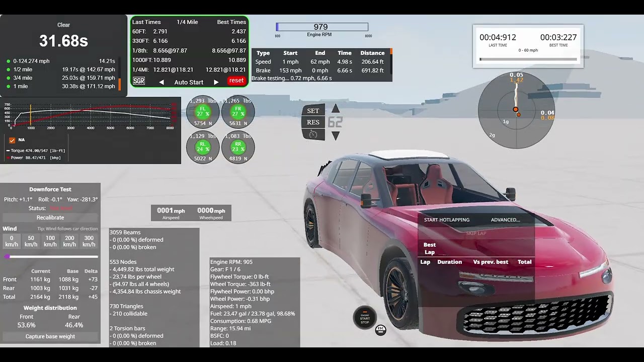Click the 0-60 mph progress bar

(x=528, y=59)
